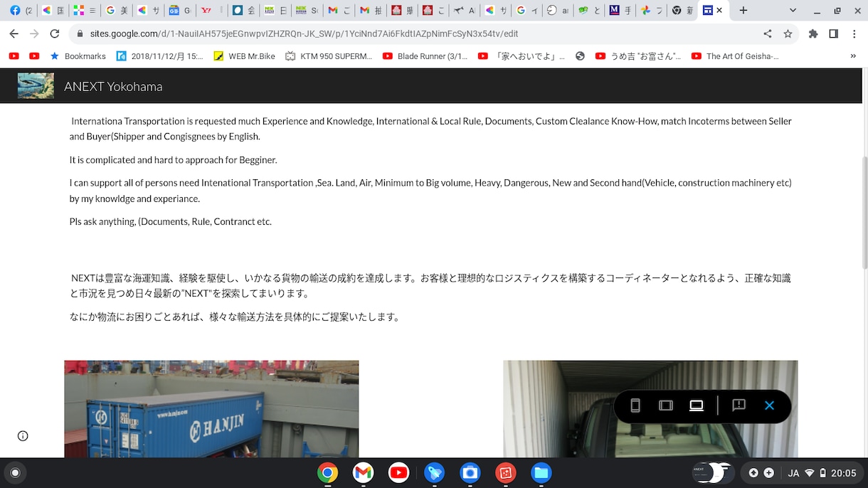Bookmark this page with the star
Image resolution: width=868 pixels, height=488 pixels.
tap(788, 33)
